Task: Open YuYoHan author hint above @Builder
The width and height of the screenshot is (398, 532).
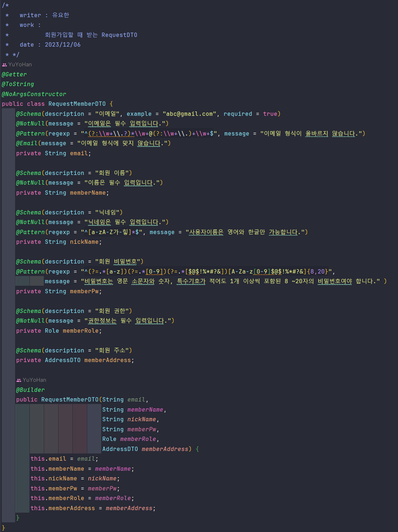Action: pos(34,380)
